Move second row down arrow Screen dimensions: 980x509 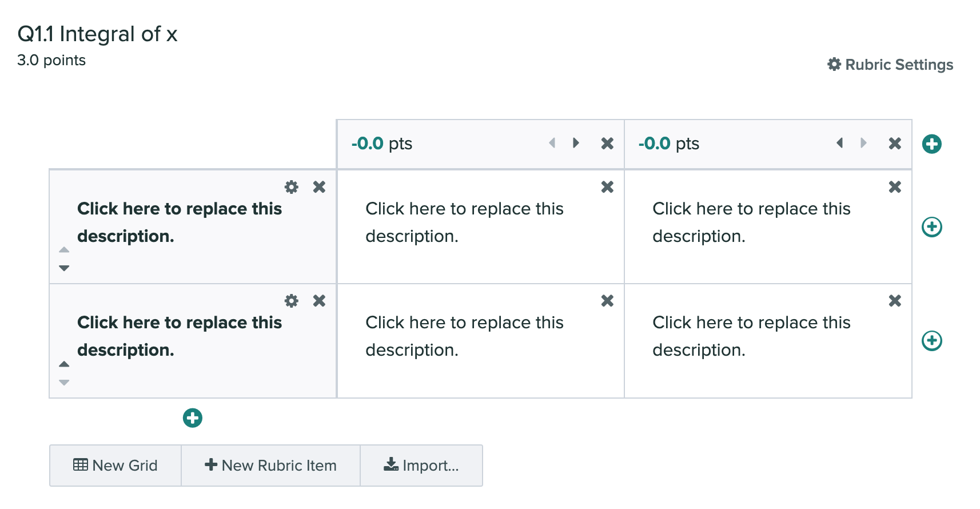[64, 382]
